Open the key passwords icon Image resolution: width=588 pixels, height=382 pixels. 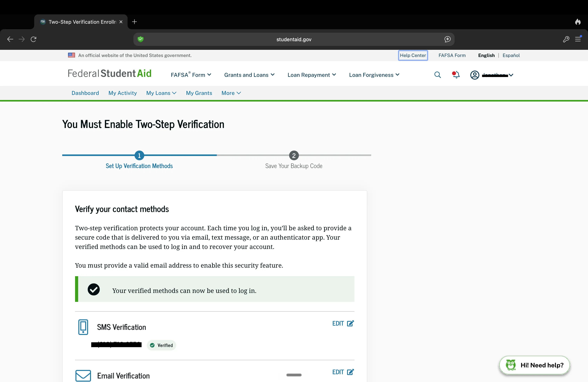[566, 39]
